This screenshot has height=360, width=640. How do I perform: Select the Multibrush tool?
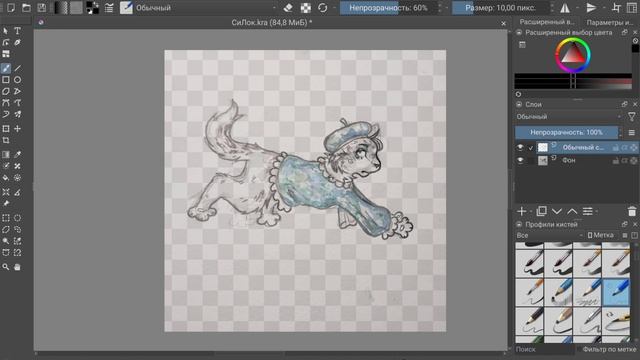coord(18,114)
